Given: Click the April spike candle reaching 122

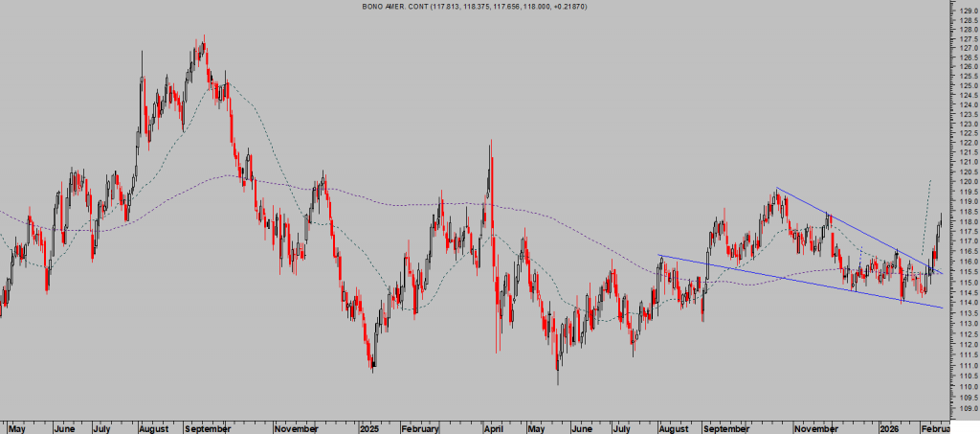Looking at the screenshot, I should [x=491, y=144].
